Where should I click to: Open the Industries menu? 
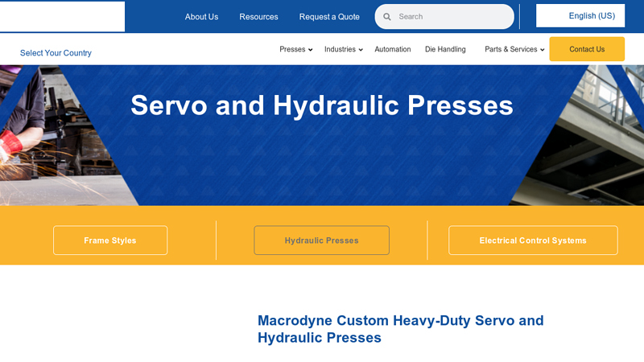click(x=340, y=49)
